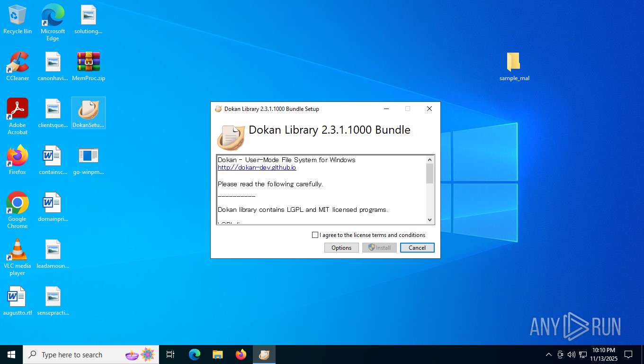Launch Microsoft Edge from desktop shortcut
The height and width of the screenshot is (364, 644).
click(53, 23)
